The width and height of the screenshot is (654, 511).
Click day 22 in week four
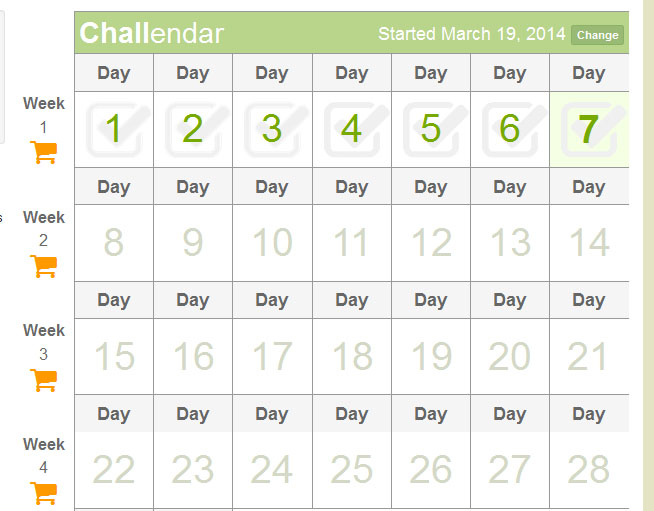point(114,470)
